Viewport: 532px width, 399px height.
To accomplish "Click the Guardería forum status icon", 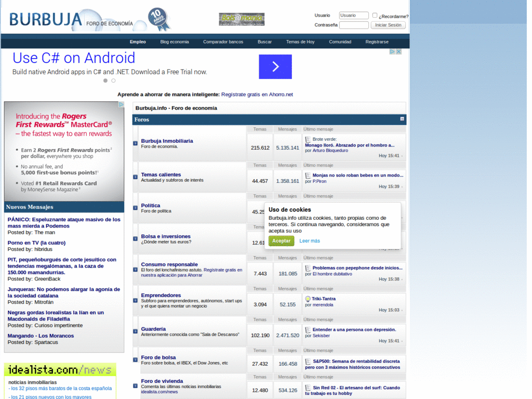I will (136, 331).
